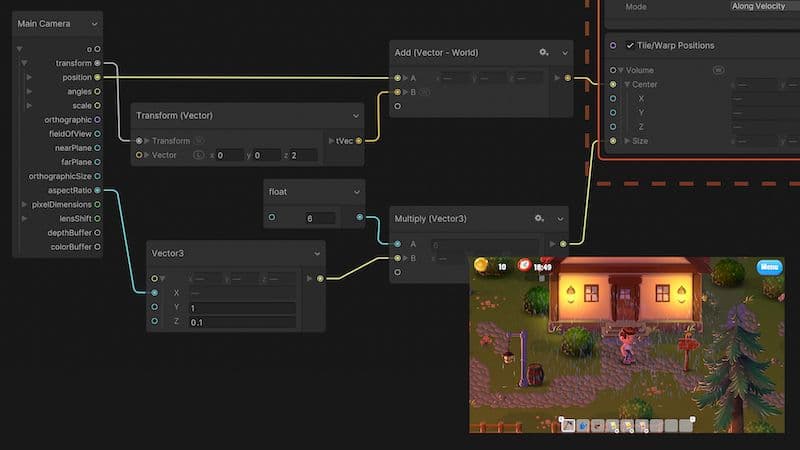Click the float value field showing 6
The width and height of the screenshot is (800, 450).
pos(320,218)
